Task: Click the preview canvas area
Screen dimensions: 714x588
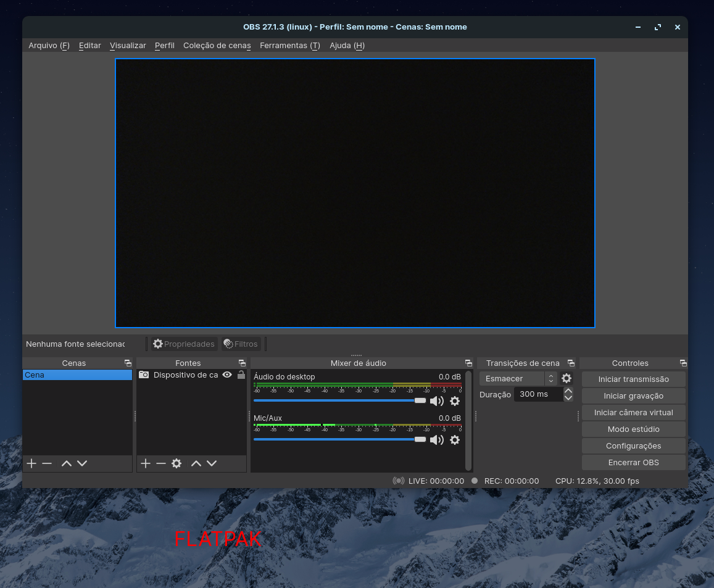Action: 355,193
